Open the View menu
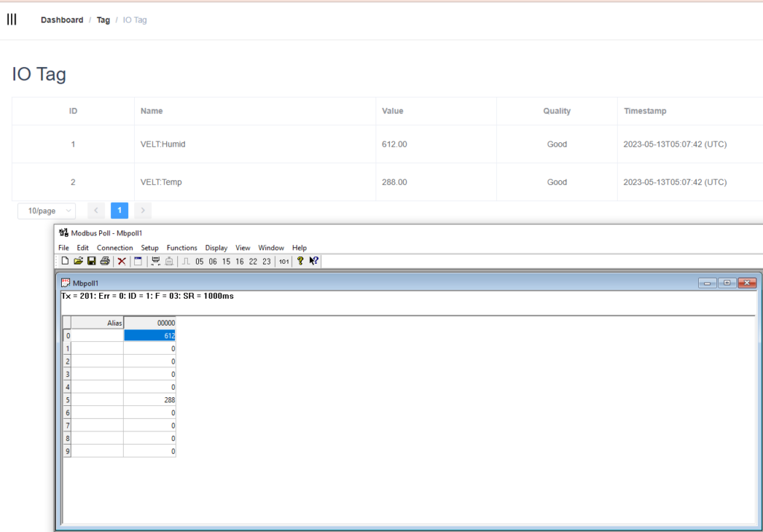Image resolution: width=763 pixels, height=532 pixels. point(243,248)
